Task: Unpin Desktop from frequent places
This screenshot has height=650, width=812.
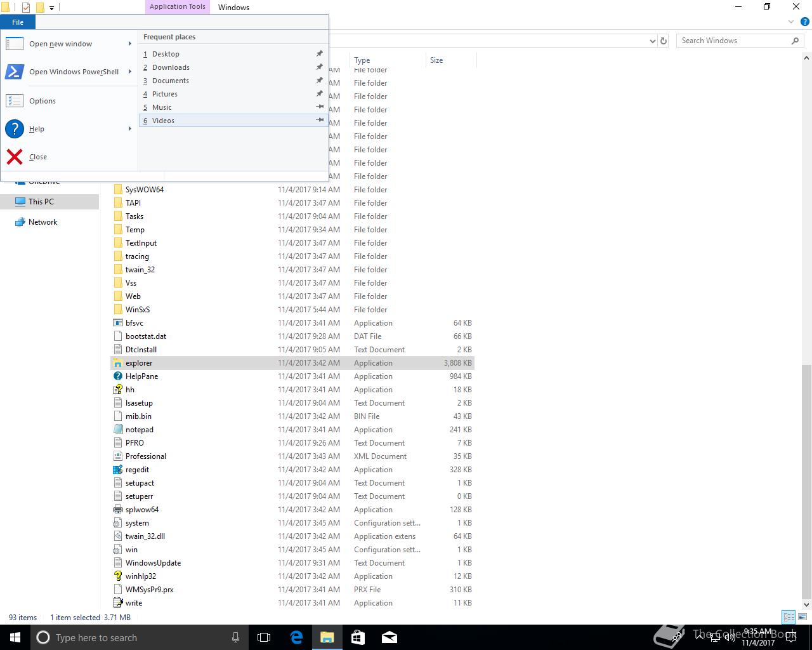Action: (x=320, y=54)
